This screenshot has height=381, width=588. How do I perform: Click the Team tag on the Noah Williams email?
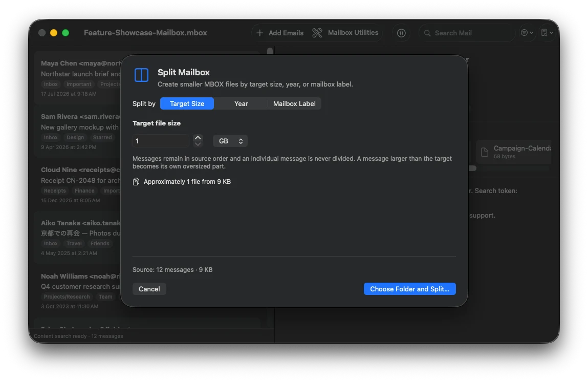pos(105,297)
